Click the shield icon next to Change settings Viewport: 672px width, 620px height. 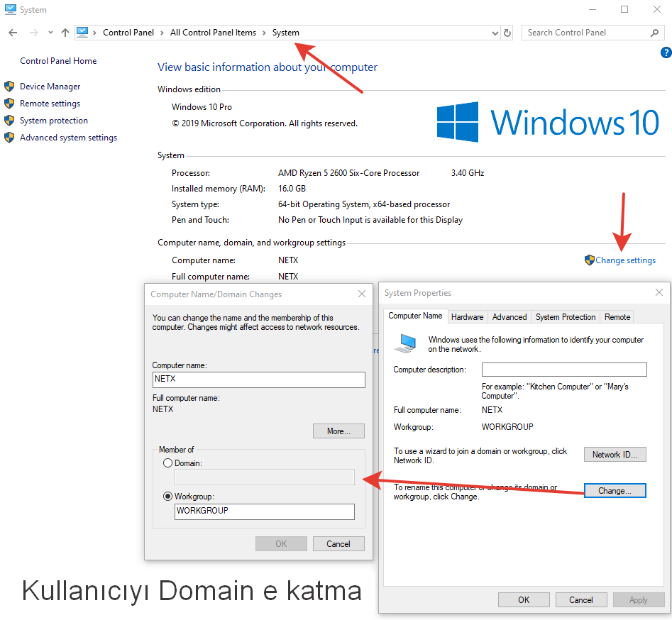(x=589, y=260)
